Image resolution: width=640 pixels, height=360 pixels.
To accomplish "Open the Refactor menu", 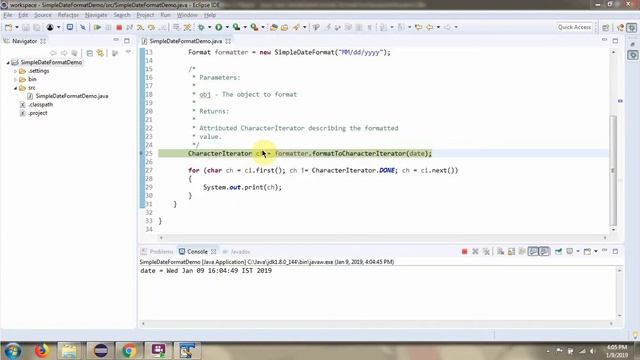I will 68,15.
